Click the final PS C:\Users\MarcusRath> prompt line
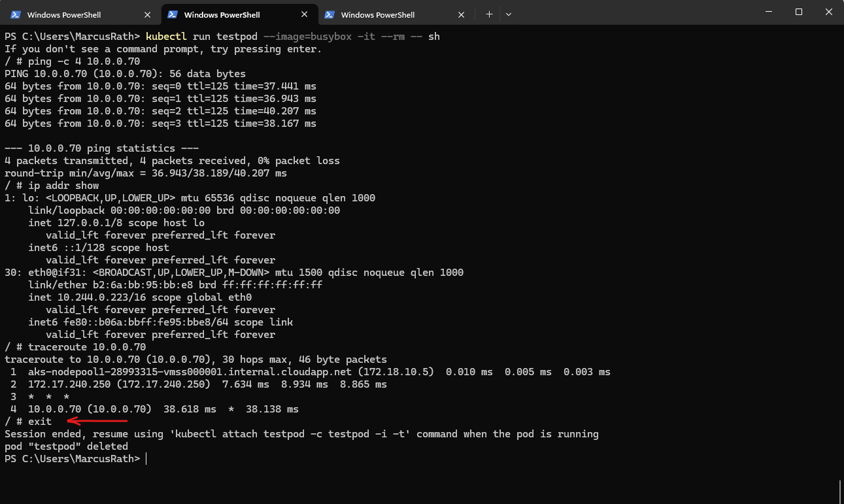 coord(73,459)
